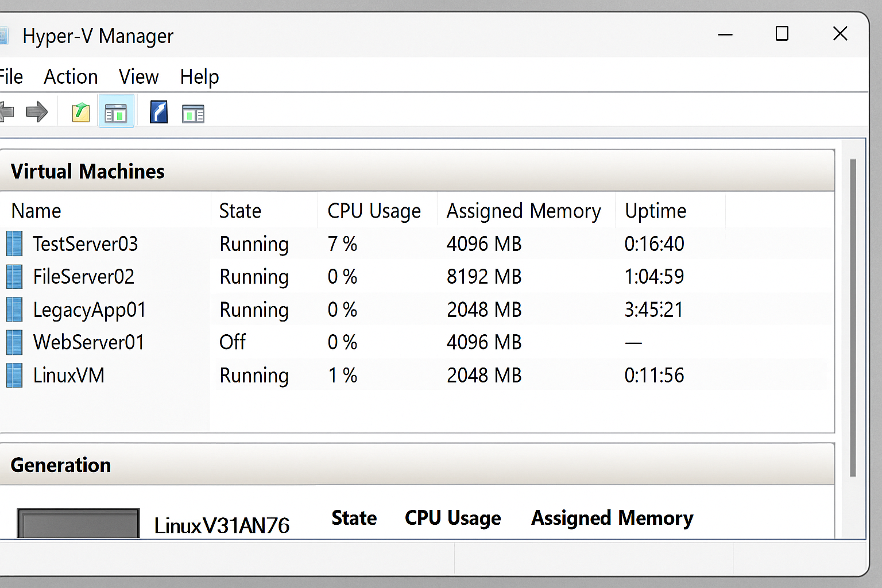Sort by the Uptime column header
Image resolution: width=882 pixels, height=588 pixels.
coord(670,211)
